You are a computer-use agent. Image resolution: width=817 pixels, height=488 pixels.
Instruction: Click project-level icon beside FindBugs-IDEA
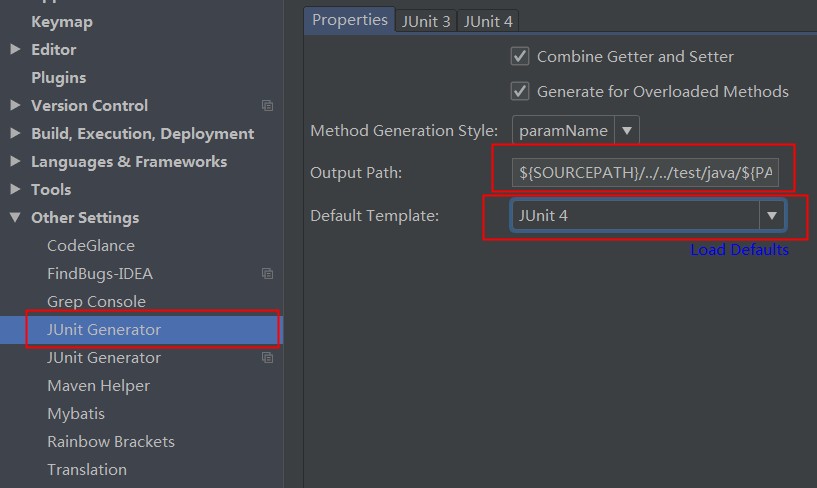pos(267,273)
